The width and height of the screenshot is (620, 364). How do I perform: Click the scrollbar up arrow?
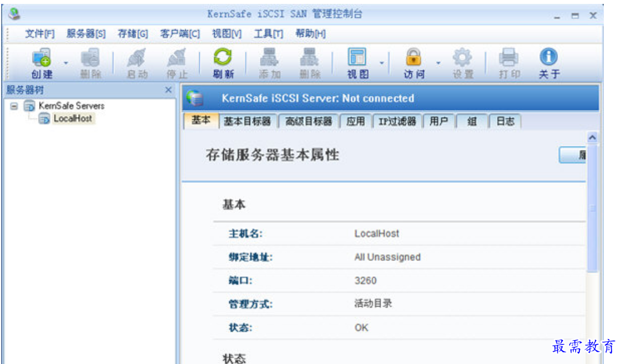tap(592, 137)
